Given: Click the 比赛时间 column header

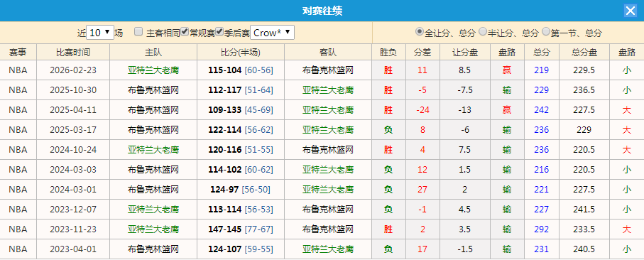Looking at the screenshot, I should coord(73,52).
